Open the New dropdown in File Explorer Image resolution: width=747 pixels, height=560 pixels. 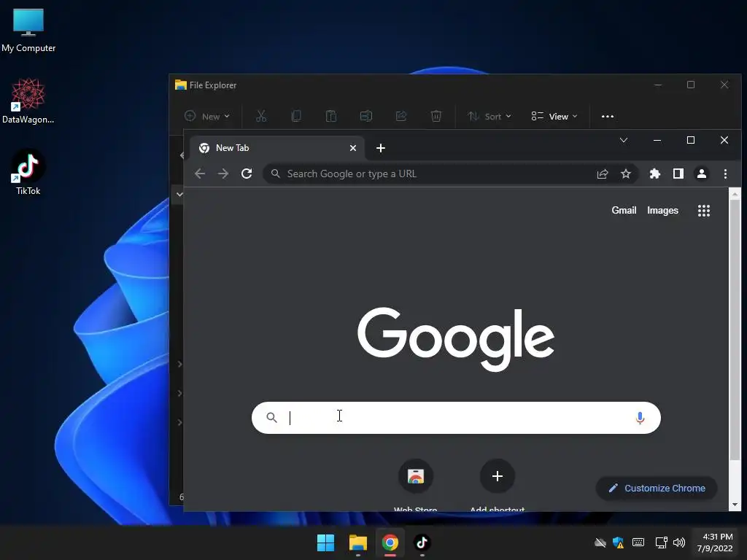pyautogui.click(x=207, y=116)
